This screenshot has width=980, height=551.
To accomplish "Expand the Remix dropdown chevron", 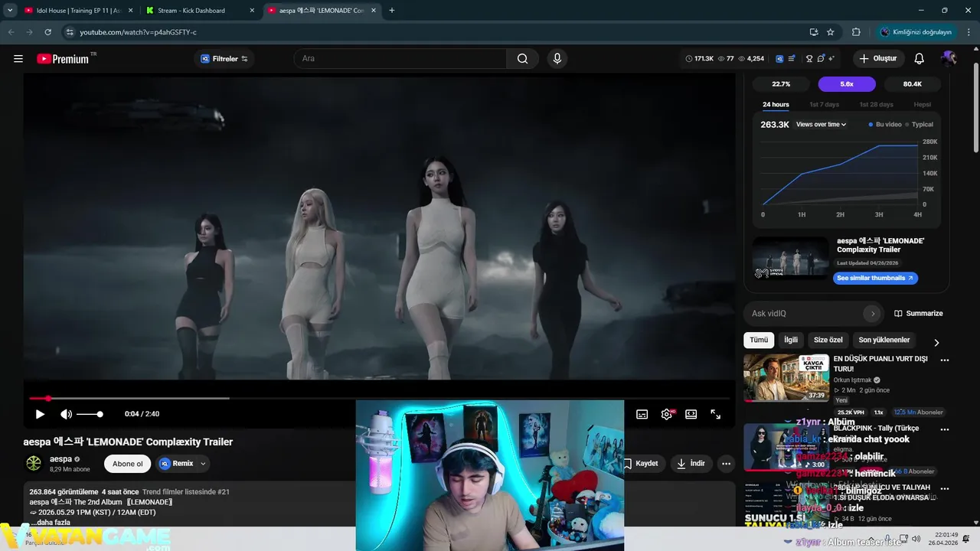I will [x=203, y=463].
